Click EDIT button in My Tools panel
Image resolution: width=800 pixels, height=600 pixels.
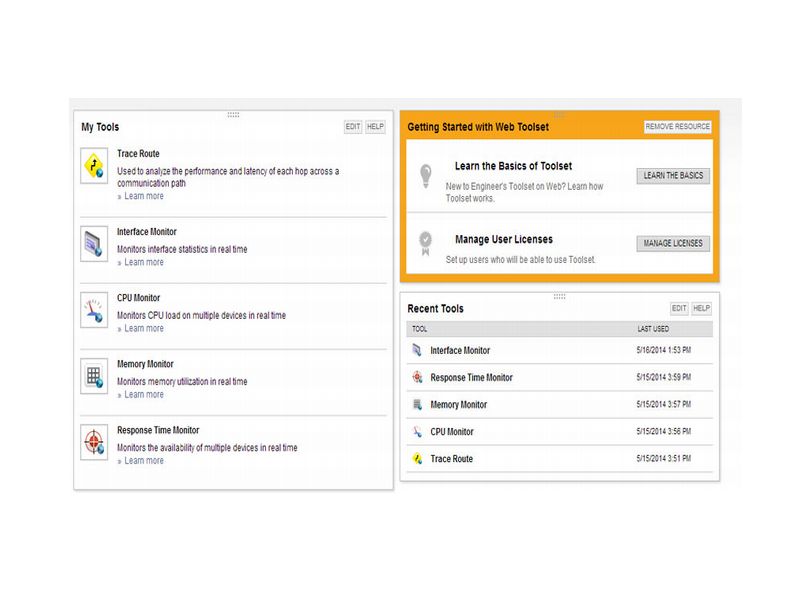353,127
